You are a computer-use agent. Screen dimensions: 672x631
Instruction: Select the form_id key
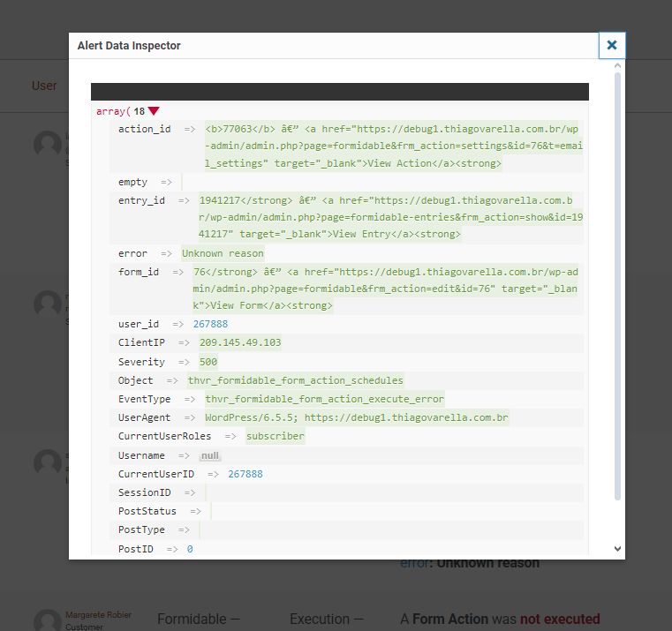139,272
